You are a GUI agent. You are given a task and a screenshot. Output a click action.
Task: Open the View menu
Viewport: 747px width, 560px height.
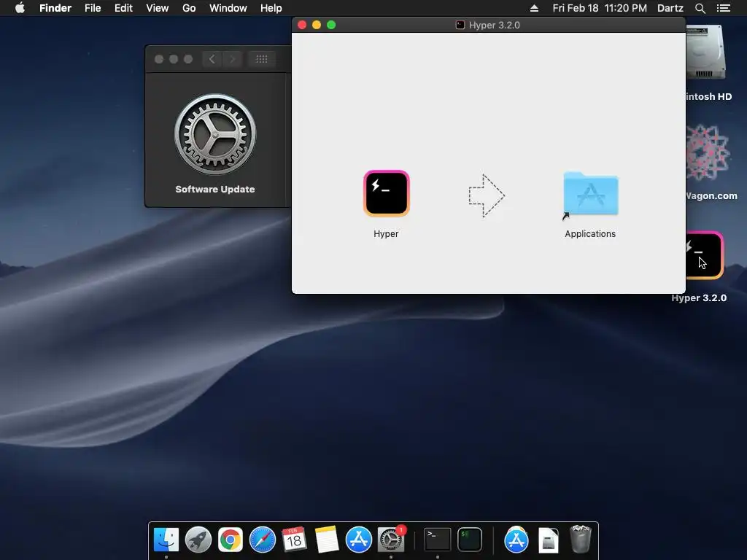pos(158,8)
